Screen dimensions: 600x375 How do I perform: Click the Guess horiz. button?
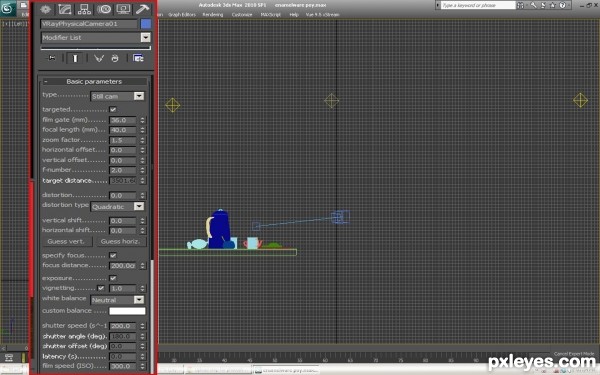[x=121, y=241]
